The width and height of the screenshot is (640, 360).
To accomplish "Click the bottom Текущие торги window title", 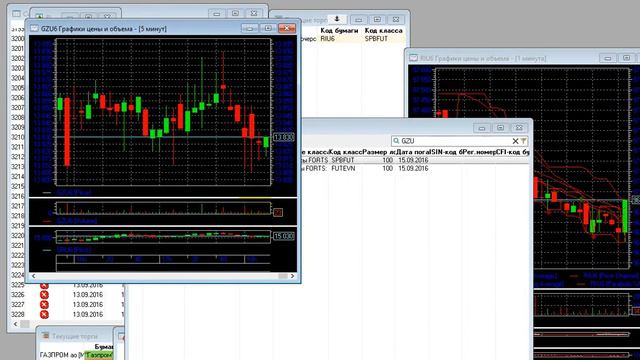I will tap(75, 336).
